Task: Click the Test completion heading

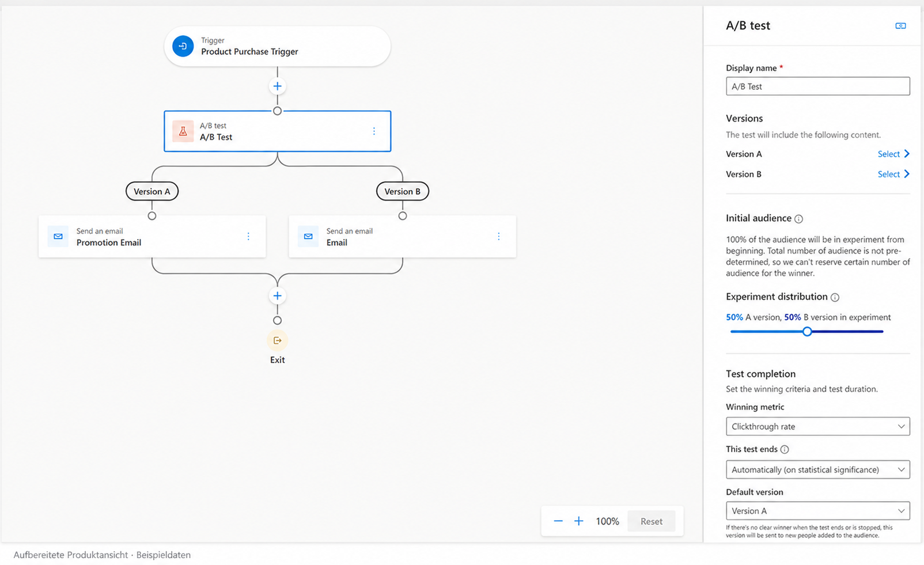Action: click(x=760, y=374)
